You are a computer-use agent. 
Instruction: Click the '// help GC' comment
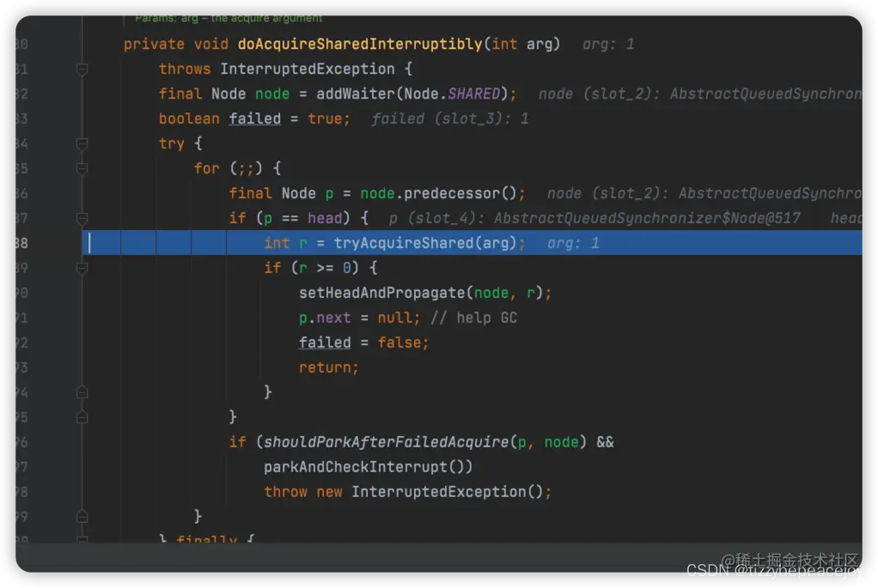tap(473, 318)
